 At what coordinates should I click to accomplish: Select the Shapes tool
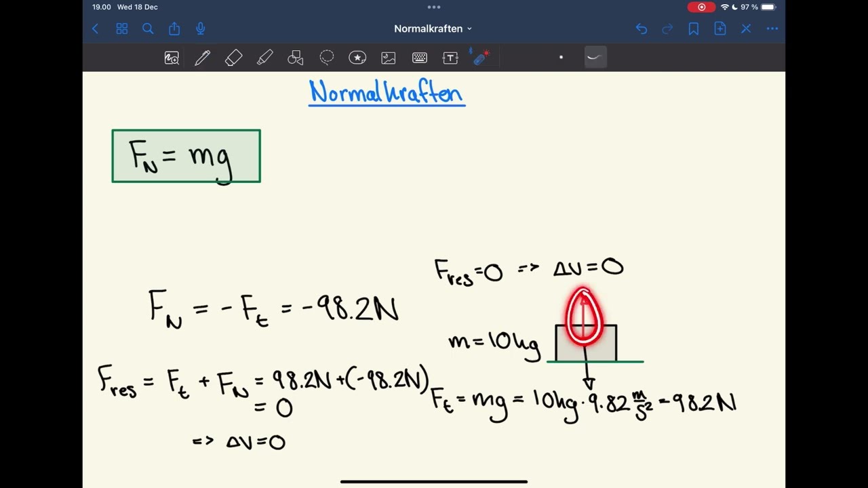[296, 58]
